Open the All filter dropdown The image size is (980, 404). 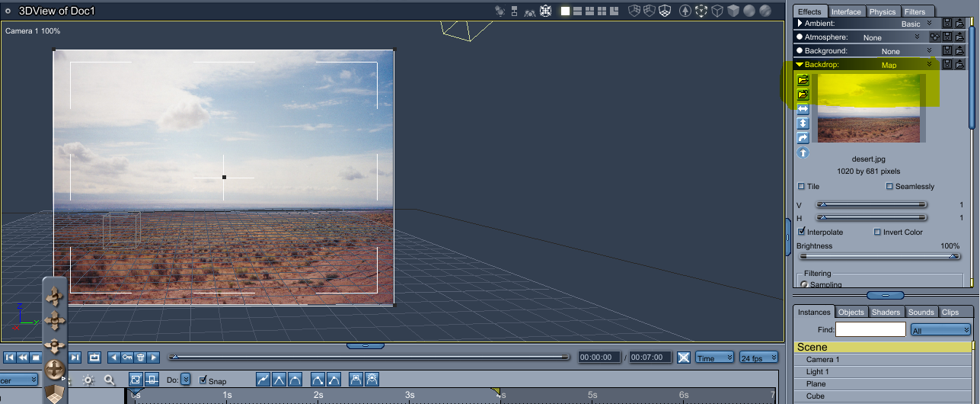pyautogui.click(x=940, y=330)
